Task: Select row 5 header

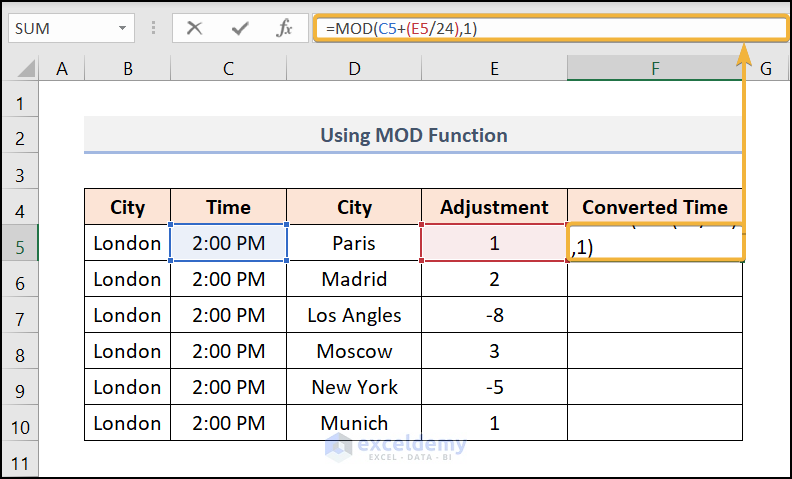Action: [x=20, y=243]
